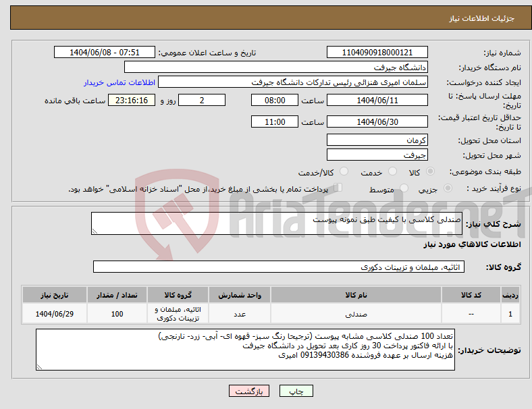Select the متوسط purchase type radio
532x409 pixels.
[404, 188]
